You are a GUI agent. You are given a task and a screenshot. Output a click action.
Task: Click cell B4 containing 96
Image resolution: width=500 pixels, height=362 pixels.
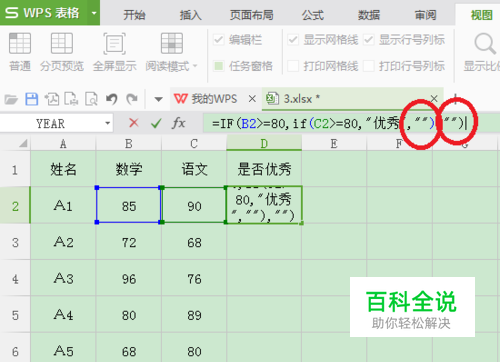(x=129, y=278)
